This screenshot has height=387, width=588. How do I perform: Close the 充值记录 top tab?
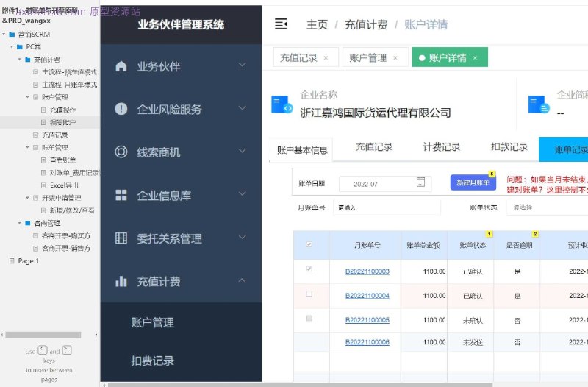click(326, 58)
